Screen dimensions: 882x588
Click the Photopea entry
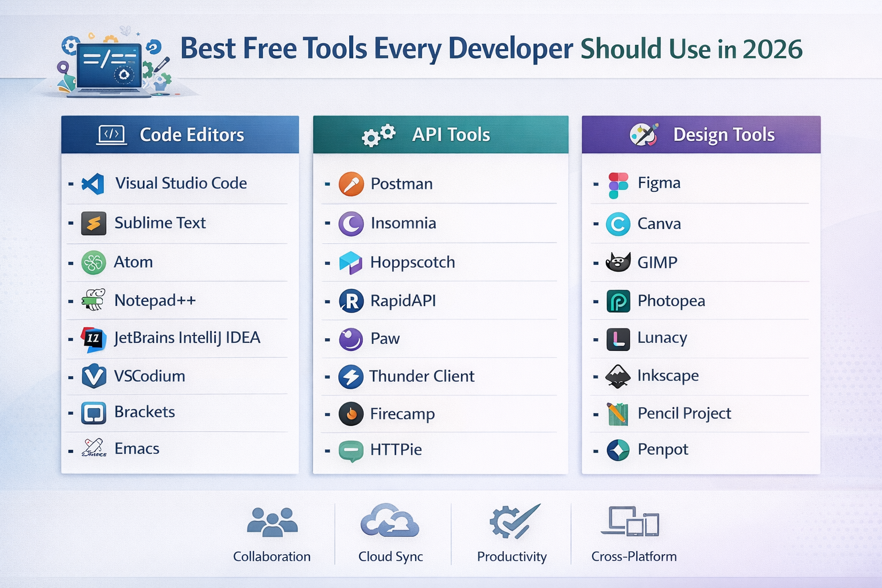click(671, 300)
